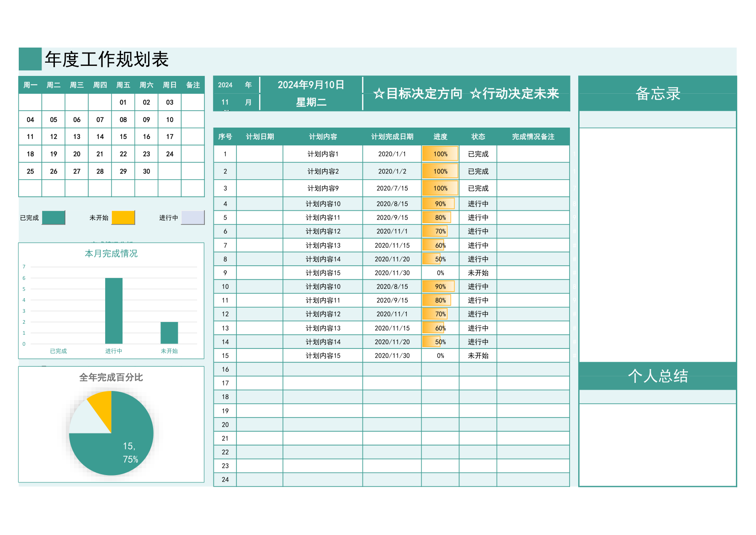
Task: Click the 全年完成百分比 chart title
Action: [x=111, y=377]
